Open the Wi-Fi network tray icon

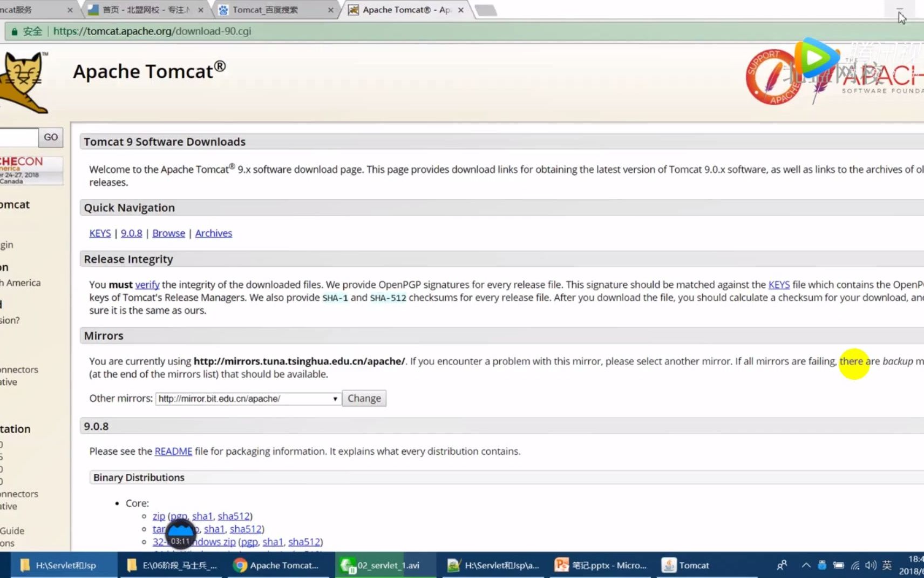click(855, 565)
